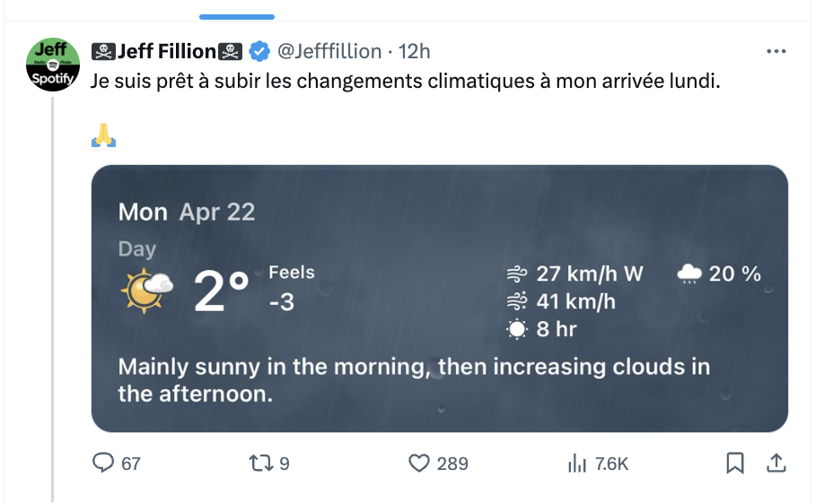Viewport: 824px width, 504px height.
Task: Click the 289 likes count
Action: click(x=452, y=464)
